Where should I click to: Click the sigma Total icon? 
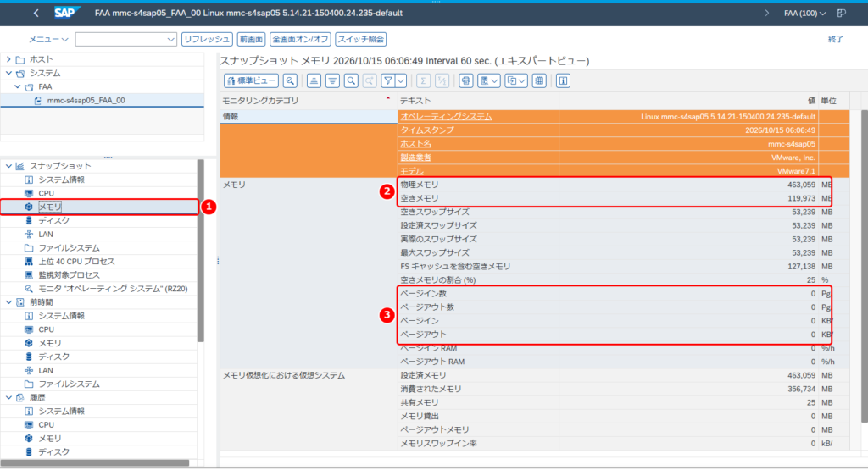pos(424,80)
